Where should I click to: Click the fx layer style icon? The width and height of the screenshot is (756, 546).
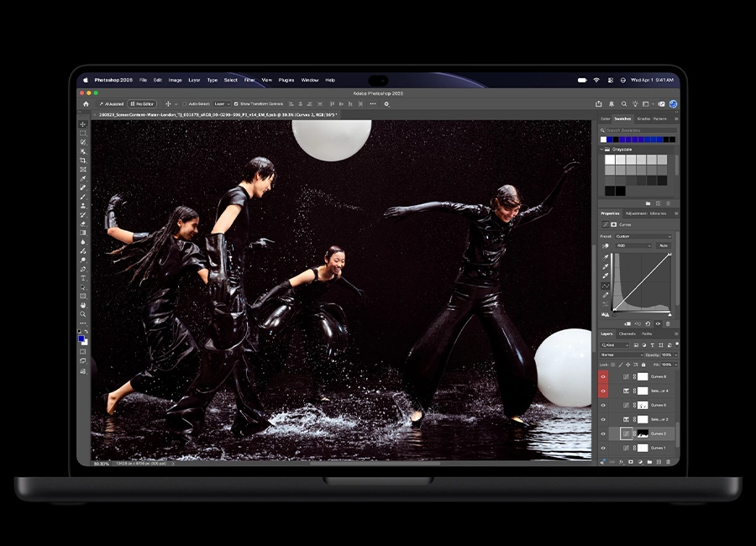click(621, 462)
